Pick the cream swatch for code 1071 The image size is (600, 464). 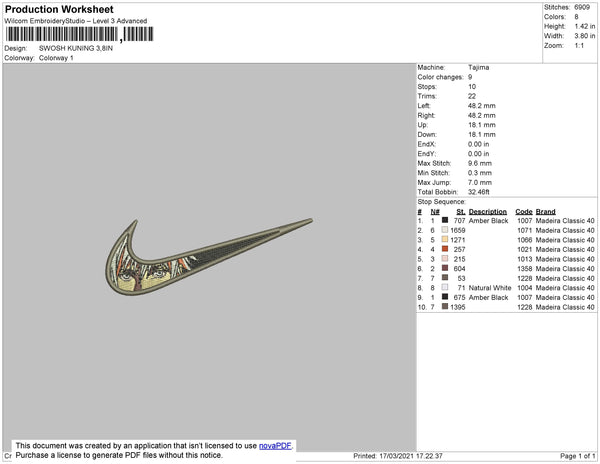[x=445, y=230]
